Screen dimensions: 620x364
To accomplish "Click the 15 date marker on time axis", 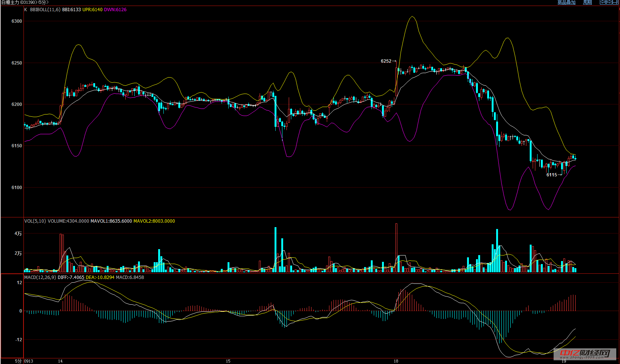I will (x=228, y=361).
